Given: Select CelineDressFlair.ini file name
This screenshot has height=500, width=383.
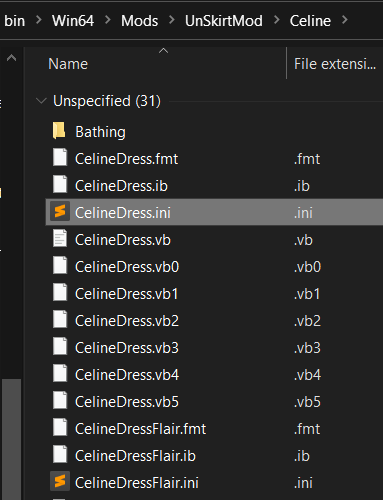Looking at the screenshot, I should [137, 483].
